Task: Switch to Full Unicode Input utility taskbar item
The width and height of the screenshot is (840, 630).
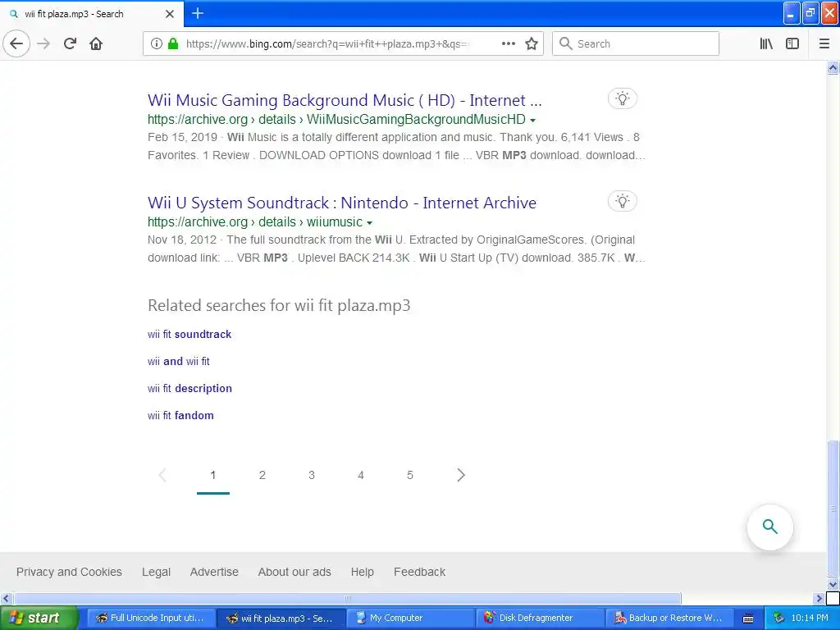Action: 151,619
